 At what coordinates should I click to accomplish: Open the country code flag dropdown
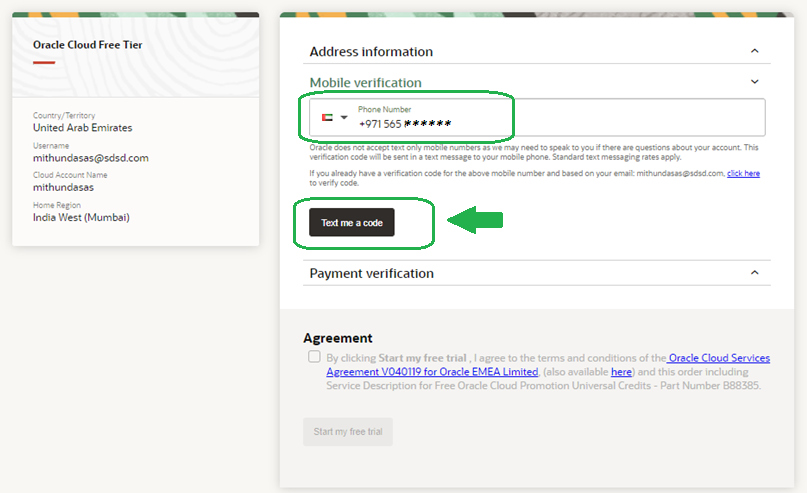pyautogui.click(x=335, y=117)
